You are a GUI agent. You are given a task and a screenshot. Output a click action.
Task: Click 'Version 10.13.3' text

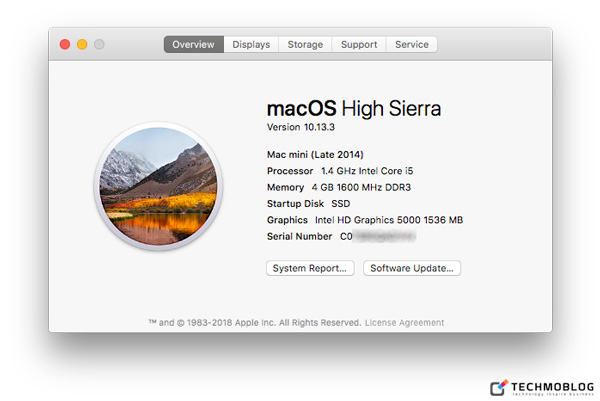pyautogui.click(x=301, y=127)
